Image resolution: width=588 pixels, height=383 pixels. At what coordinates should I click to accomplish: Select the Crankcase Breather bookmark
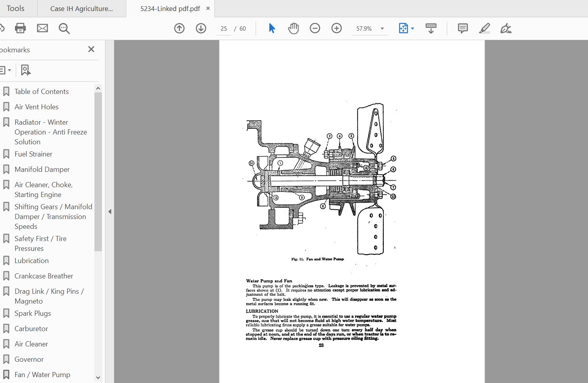click(44, 276)
